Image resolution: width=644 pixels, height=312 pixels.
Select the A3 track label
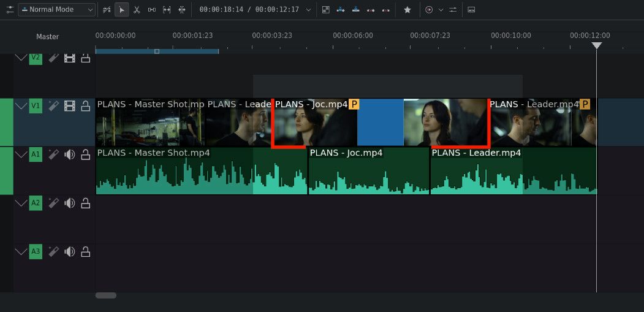tap(36, 251)
